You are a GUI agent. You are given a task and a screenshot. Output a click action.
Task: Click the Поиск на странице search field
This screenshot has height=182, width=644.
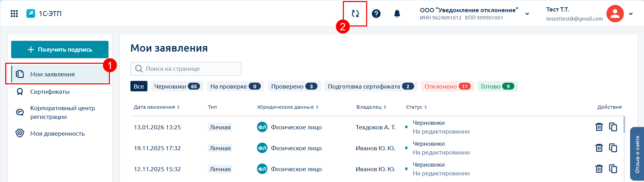(x=186, y=69)
